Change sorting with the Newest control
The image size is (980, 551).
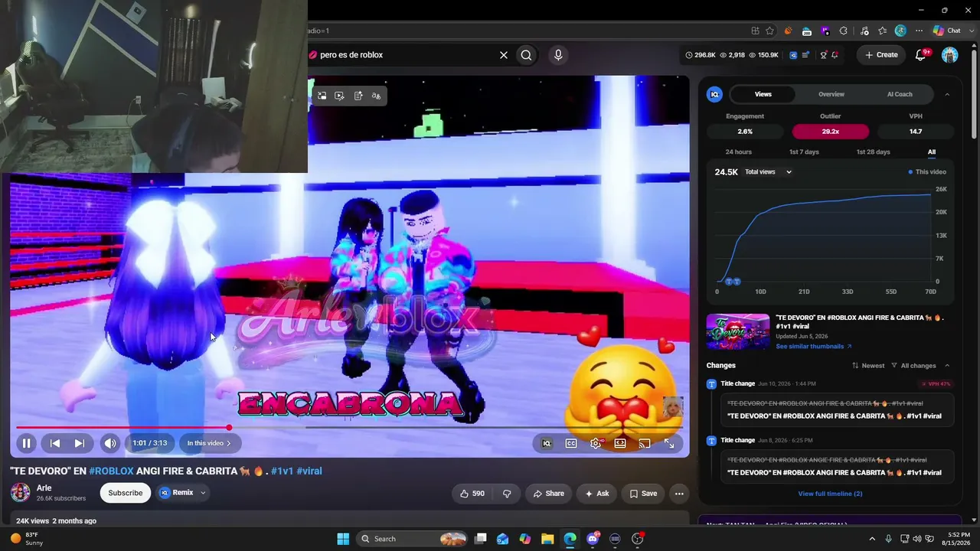[x=868, y=366]
